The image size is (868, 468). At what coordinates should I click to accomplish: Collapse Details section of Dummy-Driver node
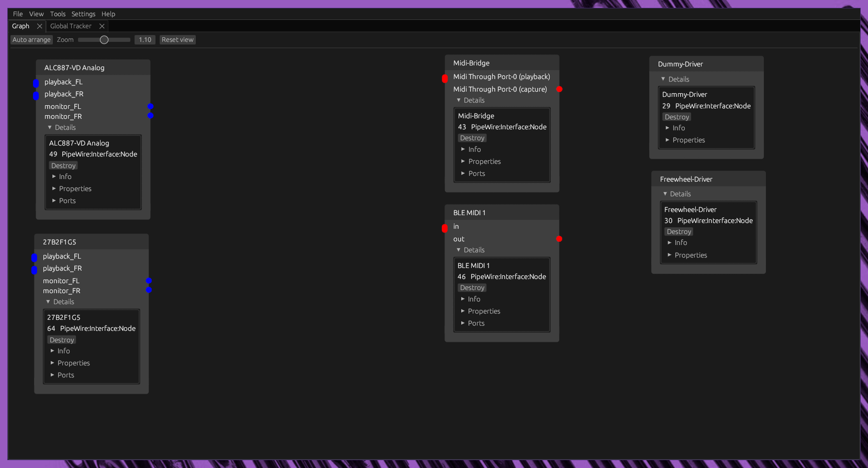pyautogui.click(x=663, y=79)
